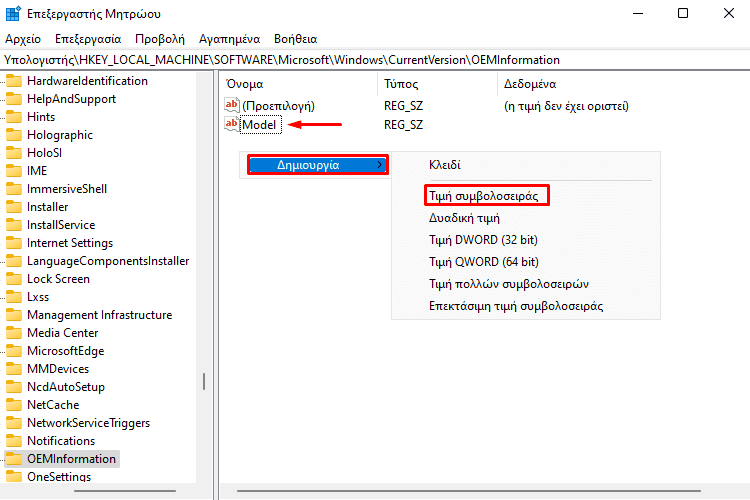Open the Προβολή menu
The image size is (750, 500).
(160, 39)
